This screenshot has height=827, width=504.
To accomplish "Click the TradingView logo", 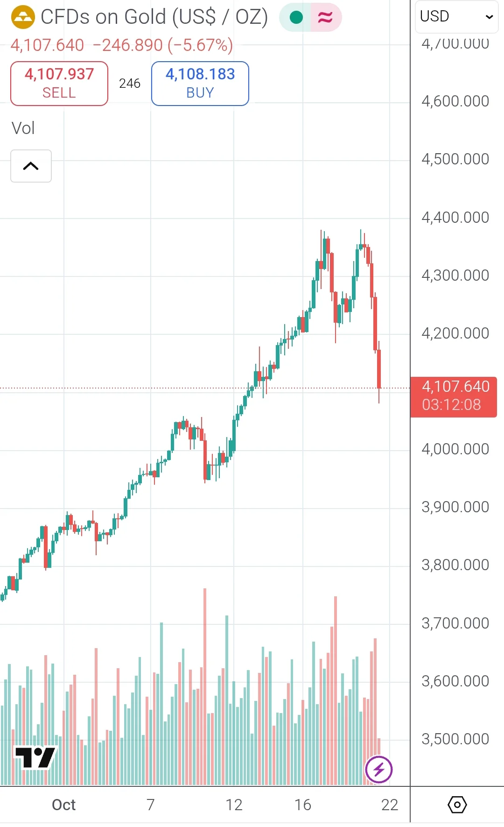I will click(35, 757).
